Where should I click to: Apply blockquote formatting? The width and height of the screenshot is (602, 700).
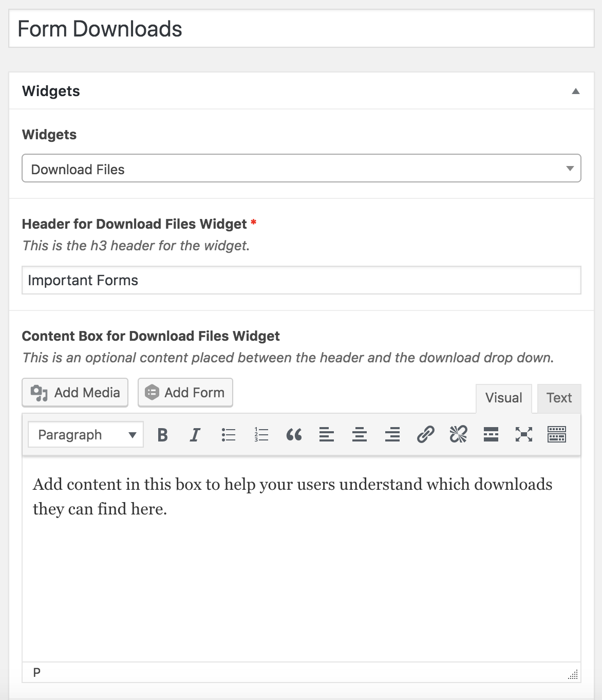[294, 435]
